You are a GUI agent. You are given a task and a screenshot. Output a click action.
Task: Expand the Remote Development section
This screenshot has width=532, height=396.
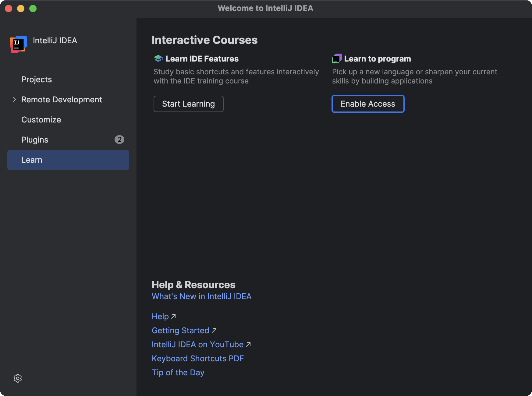coord(14,99)
